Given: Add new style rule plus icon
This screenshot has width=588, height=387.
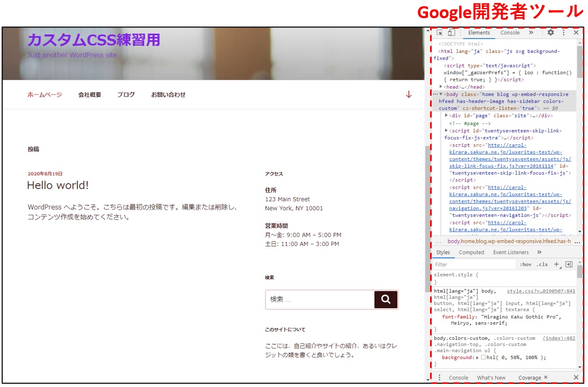Looking at the screenshot, I should pos(557,265).
